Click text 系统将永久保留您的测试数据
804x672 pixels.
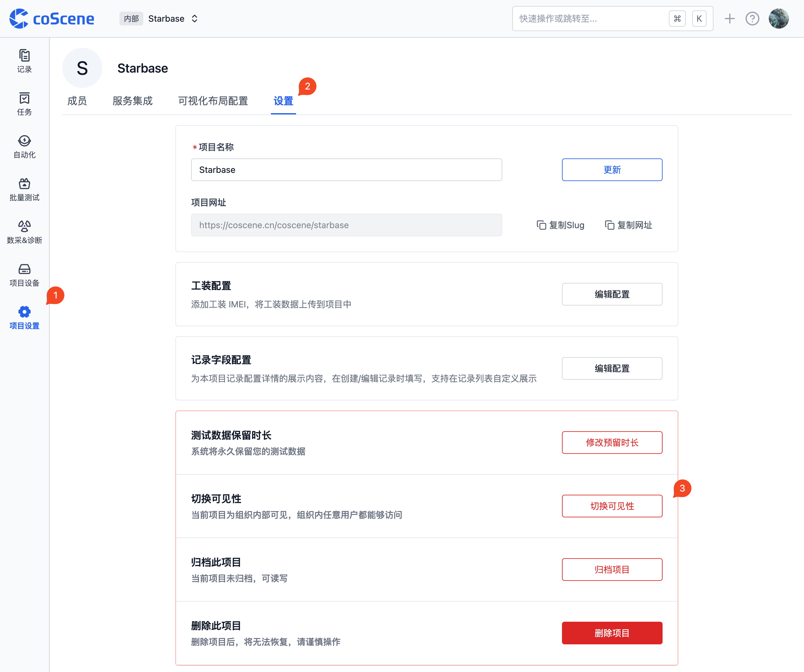click(248, 451)
